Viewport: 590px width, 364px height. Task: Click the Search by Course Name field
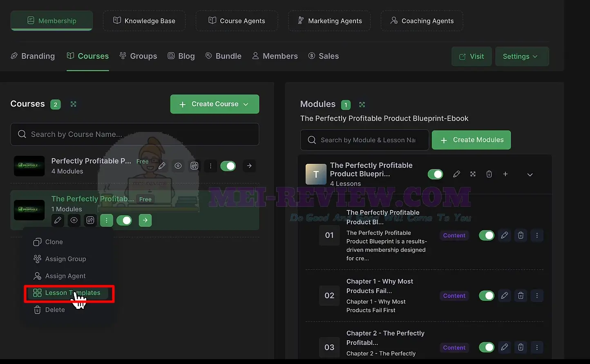click(x=134, y=134)
